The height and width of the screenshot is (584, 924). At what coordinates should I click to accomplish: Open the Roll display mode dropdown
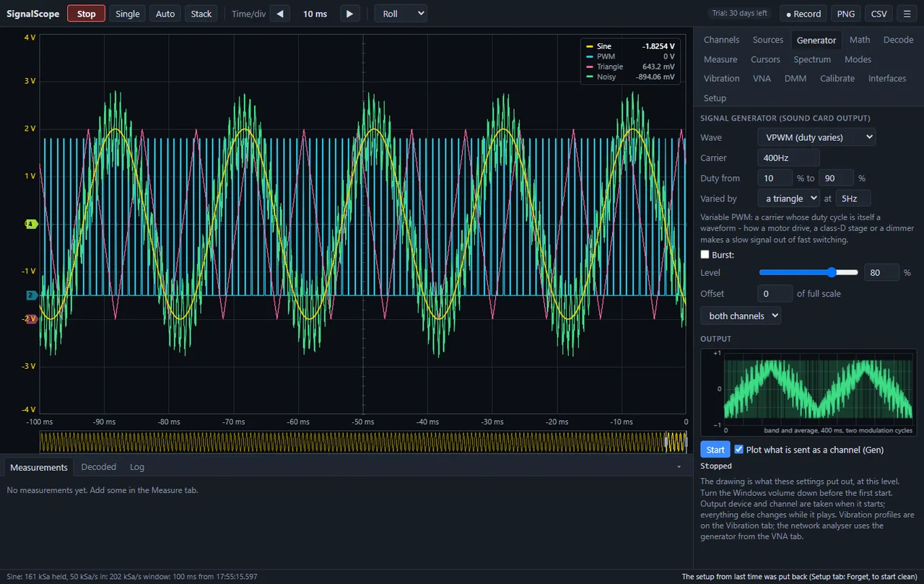(401, 14)
